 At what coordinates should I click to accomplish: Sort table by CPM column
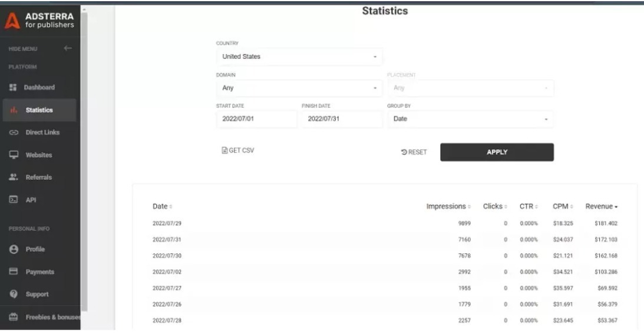click(563, 206)
